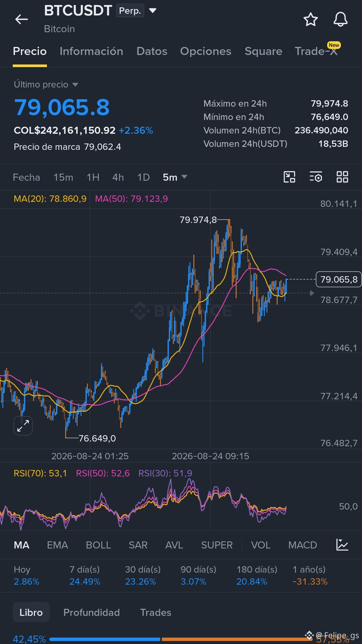Tap the Perp. contract type badge
Viewport: 362px width, 644px height.
[x=130, y=11]
